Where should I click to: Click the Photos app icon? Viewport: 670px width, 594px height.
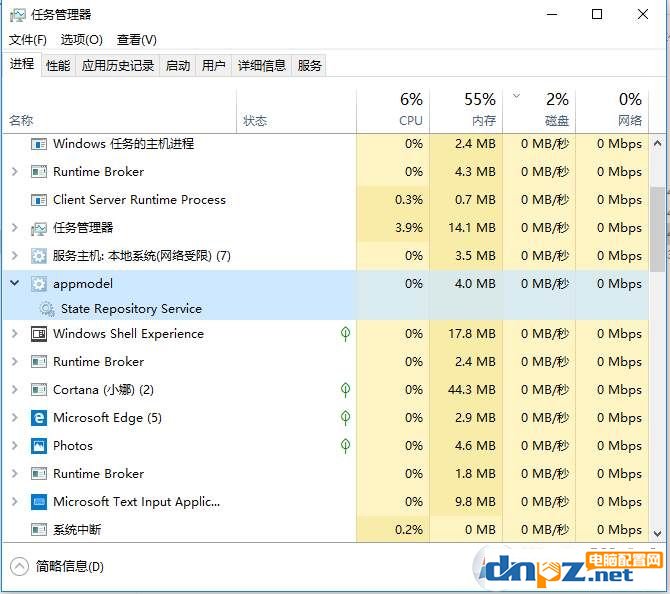tap(38, 446)
